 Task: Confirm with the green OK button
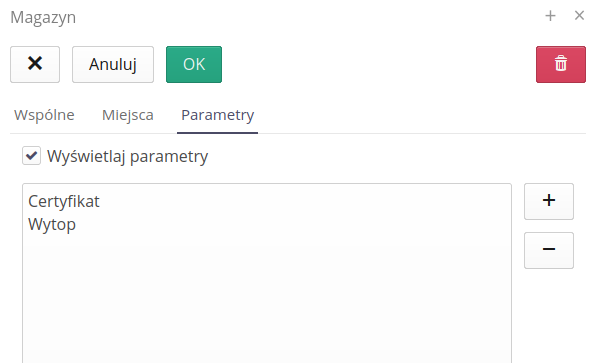click(194, 64)
